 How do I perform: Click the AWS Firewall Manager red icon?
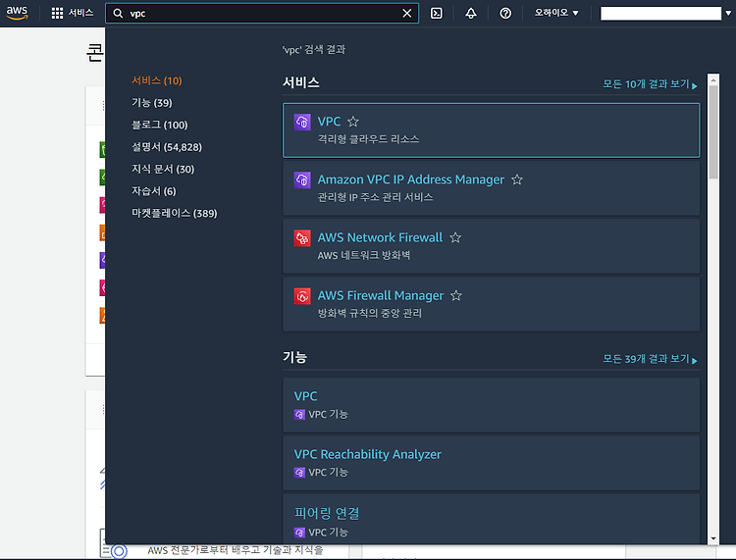pyautogui.click(x=302, y=296)
